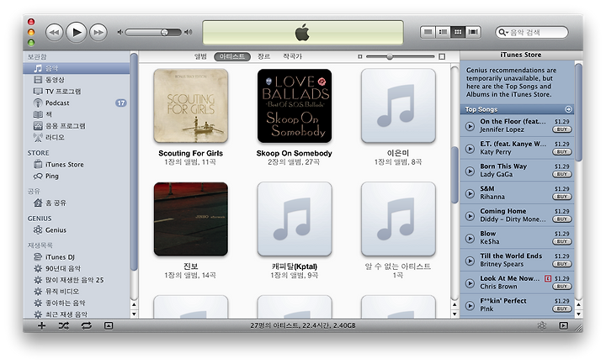Adjust the volume slider knob

tap(164, 33)
